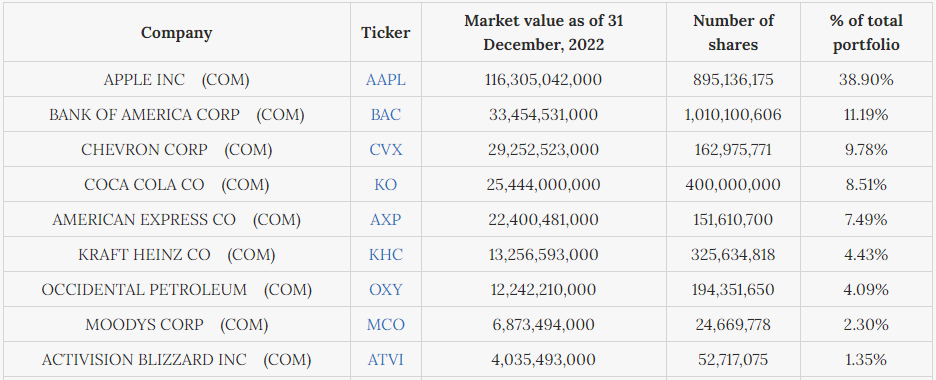The height and width of the screenshot is (380, 936).
Task: Open the AXP ticker link
Action: (386, 220)
